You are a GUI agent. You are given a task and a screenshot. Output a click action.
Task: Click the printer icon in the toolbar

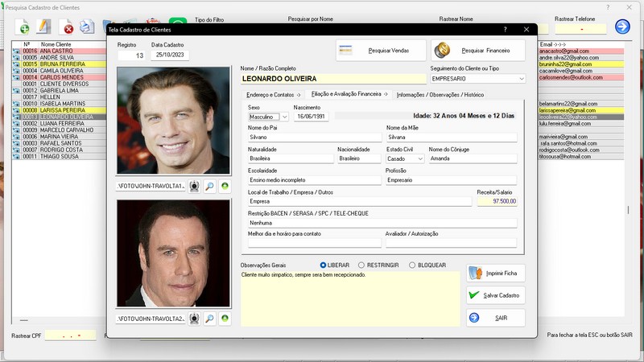tap(87, 27)
